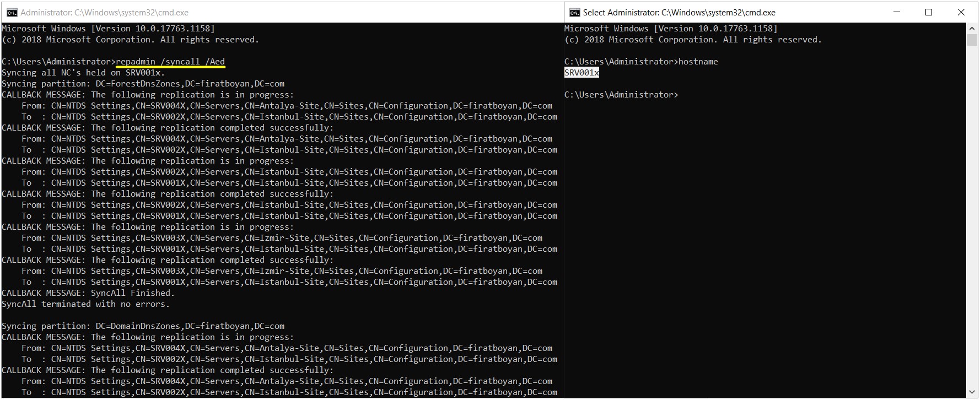Click the Microsoft copyright line in the right cmd window
This screenshot has width=980, height=400.
tap(693, 40)
